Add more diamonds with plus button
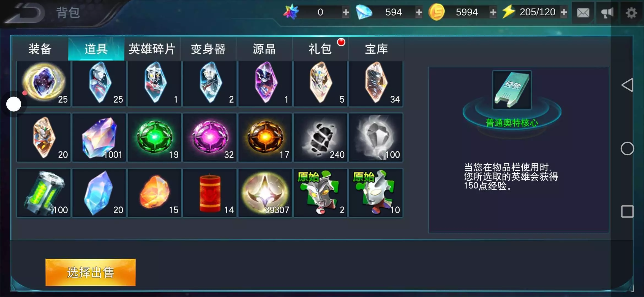 [x=419, y=12]
